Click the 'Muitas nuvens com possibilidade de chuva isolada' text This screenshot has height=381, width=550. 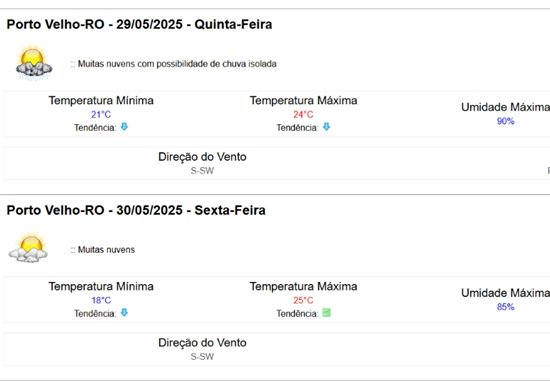coord(177,64)
